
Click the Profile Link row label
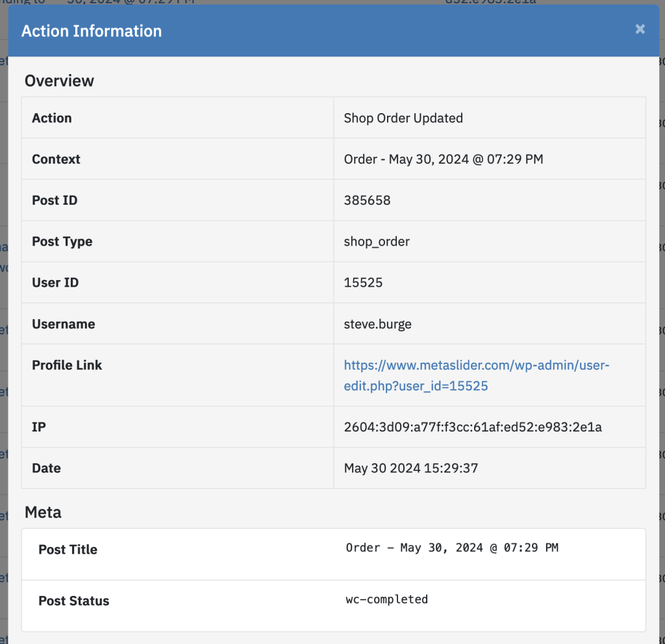[x=66, y=365]
